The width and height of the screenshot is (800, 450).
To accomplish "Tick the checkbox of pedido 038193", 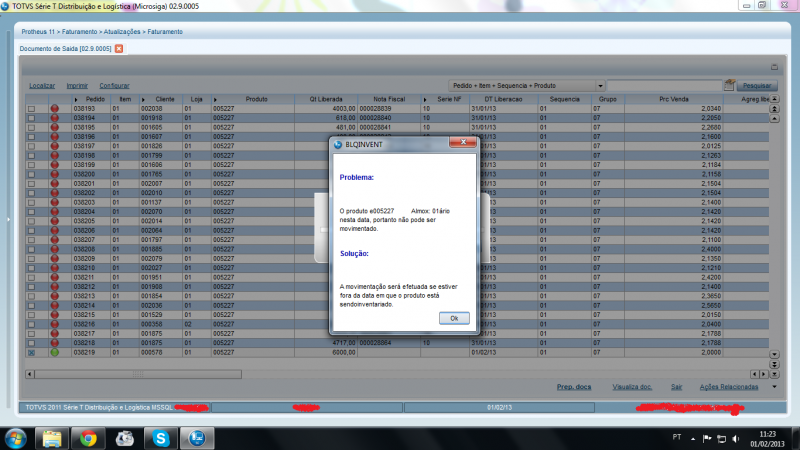I will click(x=32, y=109).
